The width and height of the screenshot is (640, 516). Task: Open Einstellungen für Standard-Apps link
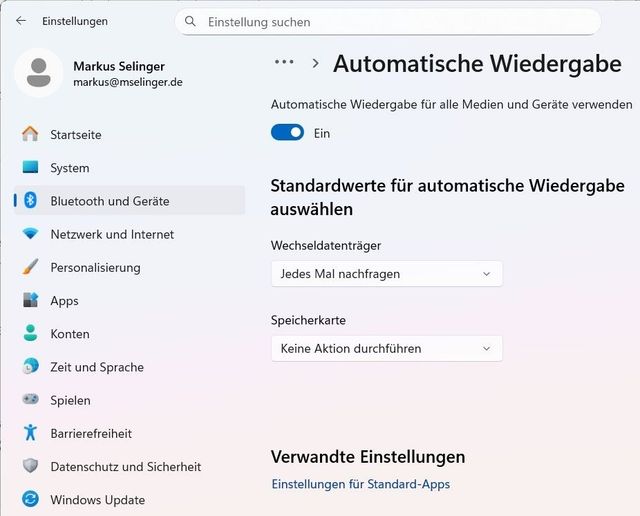[x=360, y=484]
